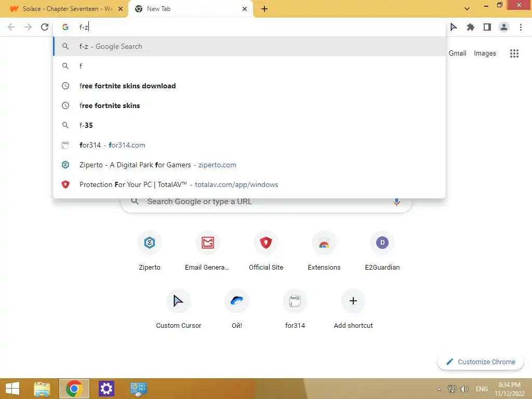Screen dimensions: 532x399
Task: Open a new tab with plus button
Action: [x=264, y=9]
